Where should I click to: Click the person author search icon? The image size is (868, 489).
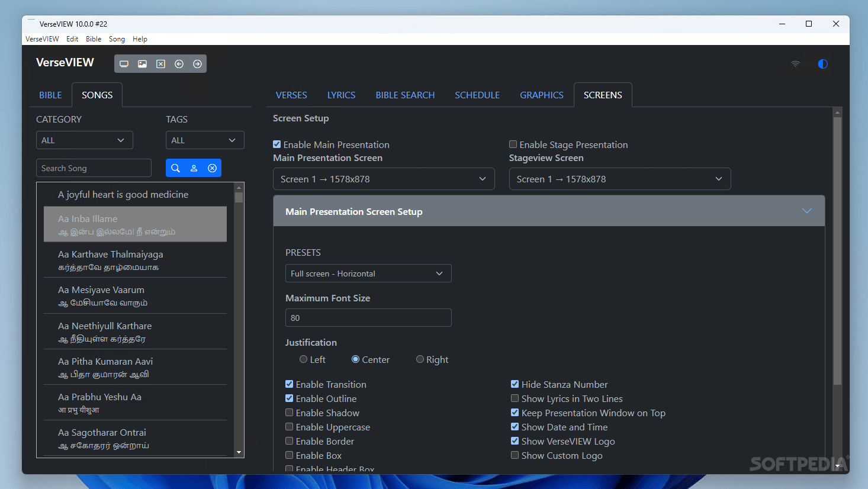coord(194,168)
